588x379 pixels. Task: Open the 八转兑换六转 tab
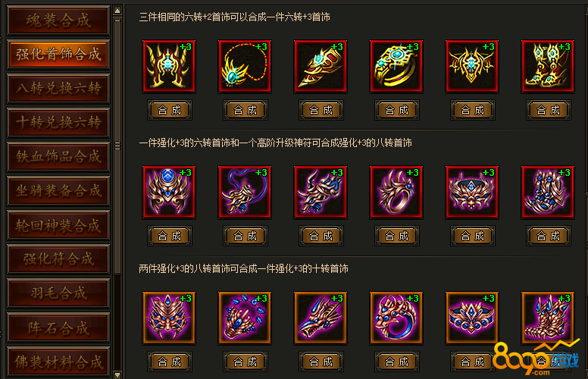58,89
